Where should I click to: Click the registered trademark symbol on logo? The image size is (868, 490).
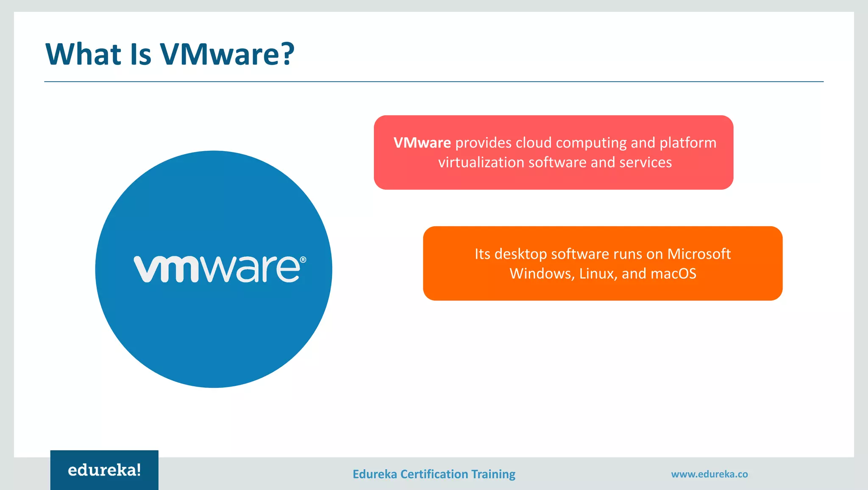click(x=303, y=260)
